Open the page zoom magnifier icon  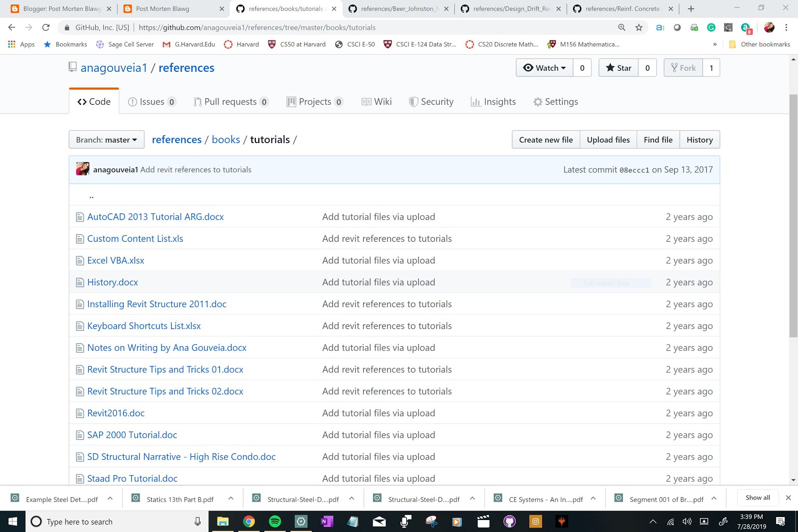[622, 27]
